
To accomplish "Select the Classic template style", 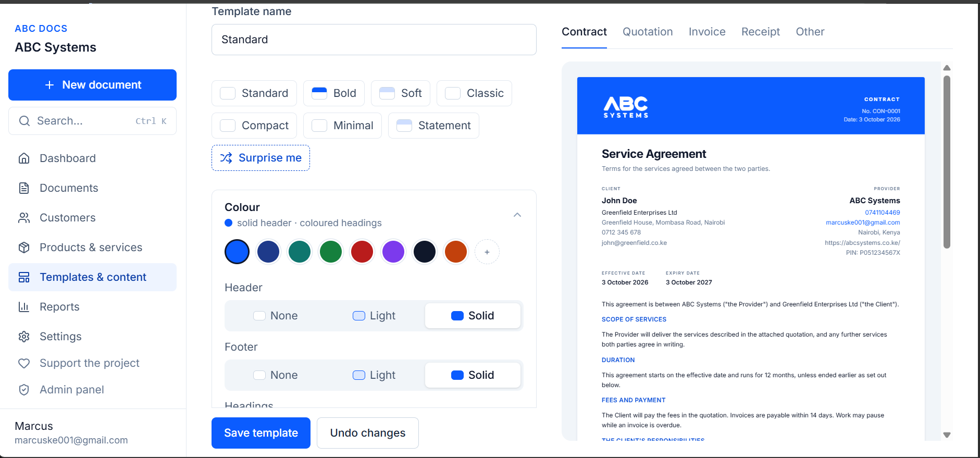I will [x=474, y=93].
